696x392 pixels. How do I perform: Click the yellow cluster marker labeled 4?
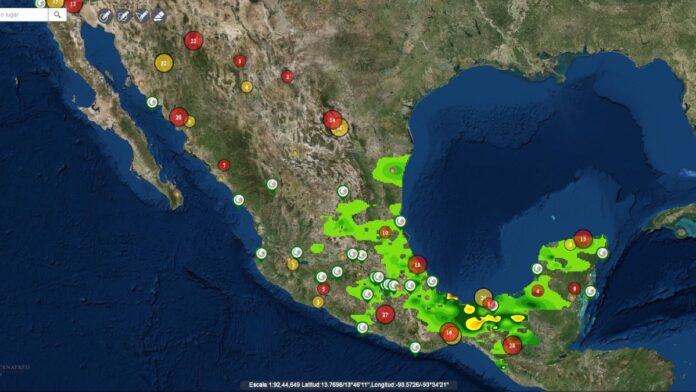click(246, 87)
